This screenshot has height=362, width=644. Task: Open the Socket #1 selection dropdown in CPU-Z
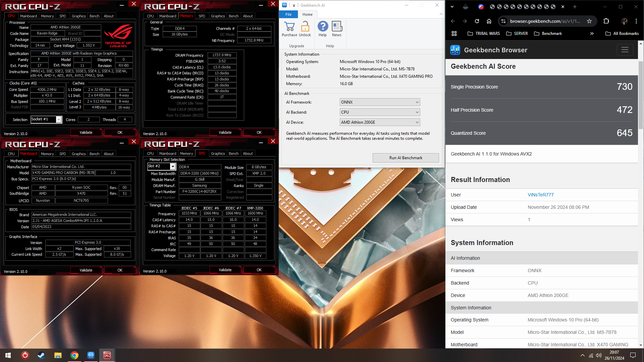[46, 119]
